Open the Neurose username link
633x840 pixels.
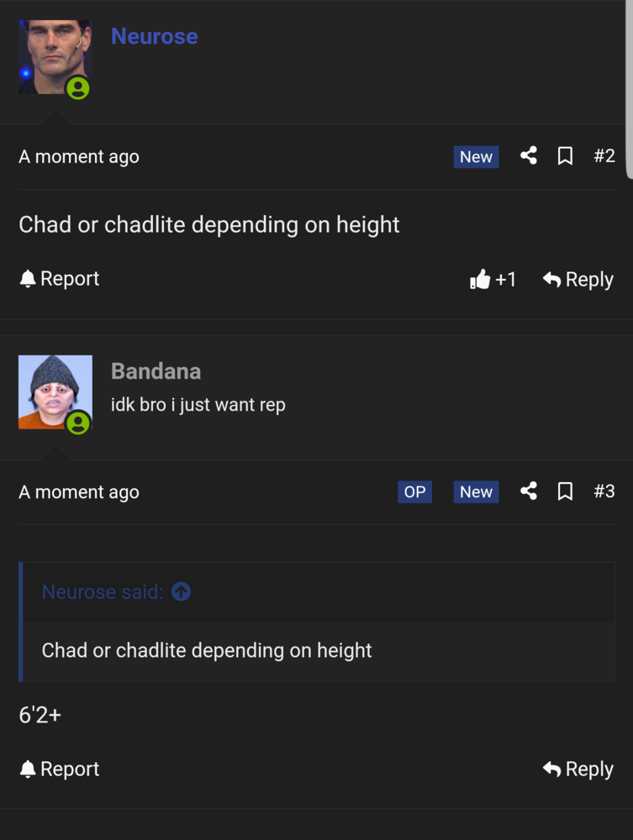155,36
